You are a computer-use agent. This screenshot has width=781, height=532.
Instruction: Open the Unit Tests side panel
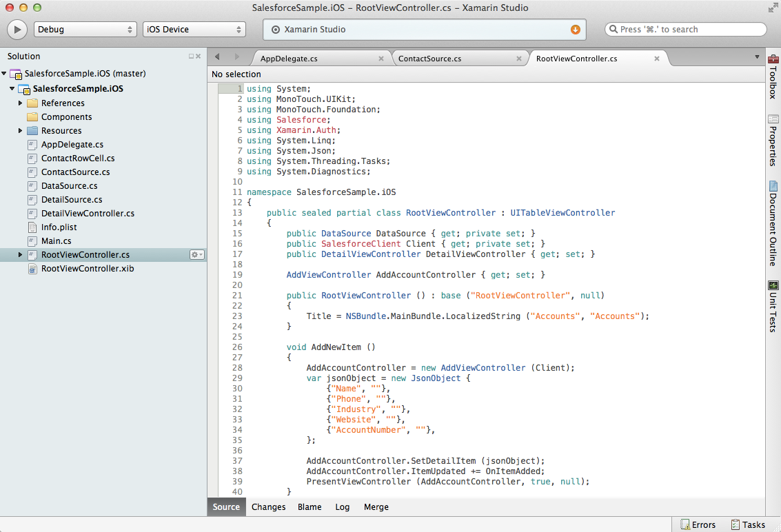tap(773, 307)
